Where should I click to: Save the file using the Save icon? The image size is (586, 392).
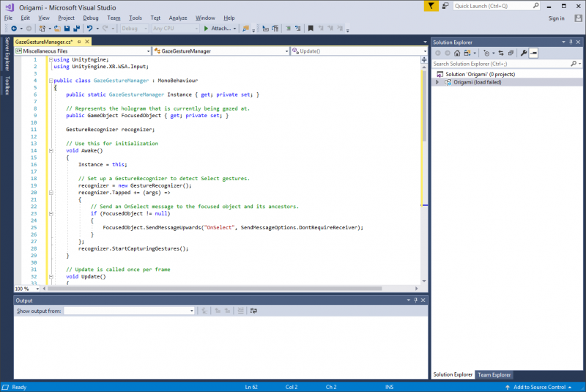pyautogui.click(x=67, y=29)
